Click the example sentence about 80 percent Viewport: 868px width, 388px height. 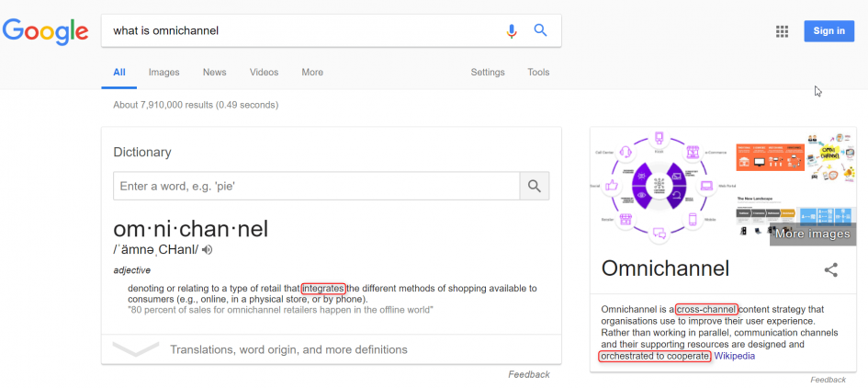click(281, 310)
